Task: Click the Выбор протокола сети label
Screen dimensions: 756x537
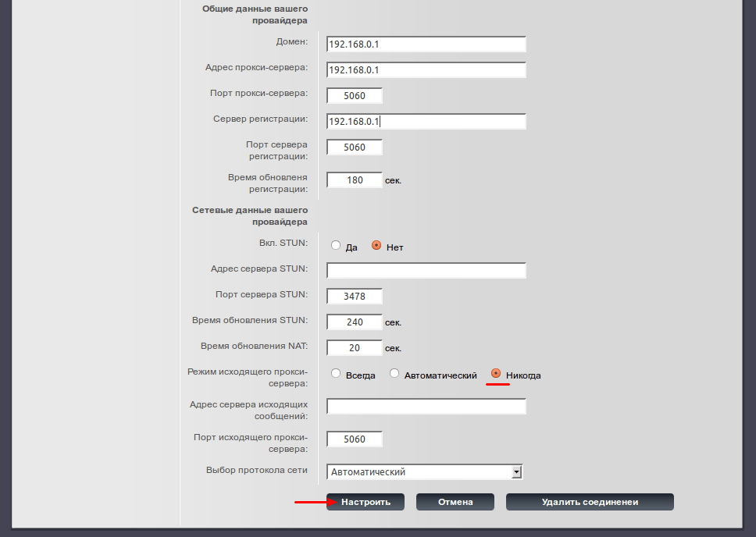Action: click(x=256, y=470)
